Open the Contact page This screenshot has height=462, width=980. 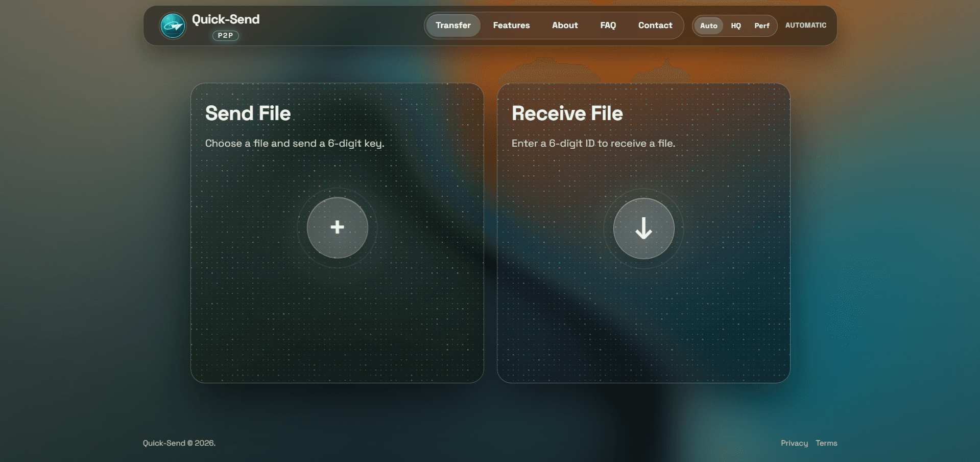pyautogui.click(x=655, y=26)
